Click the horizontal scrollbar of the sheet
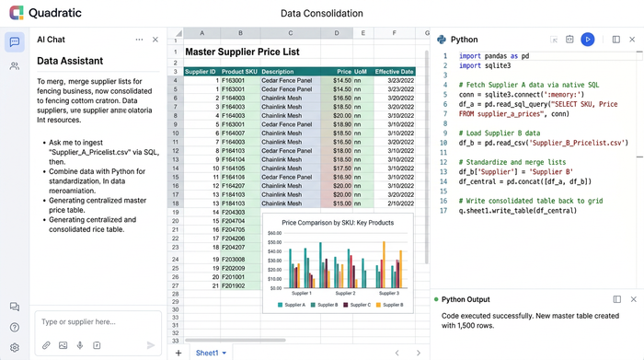The image size is (644, 360). [235, 341]
